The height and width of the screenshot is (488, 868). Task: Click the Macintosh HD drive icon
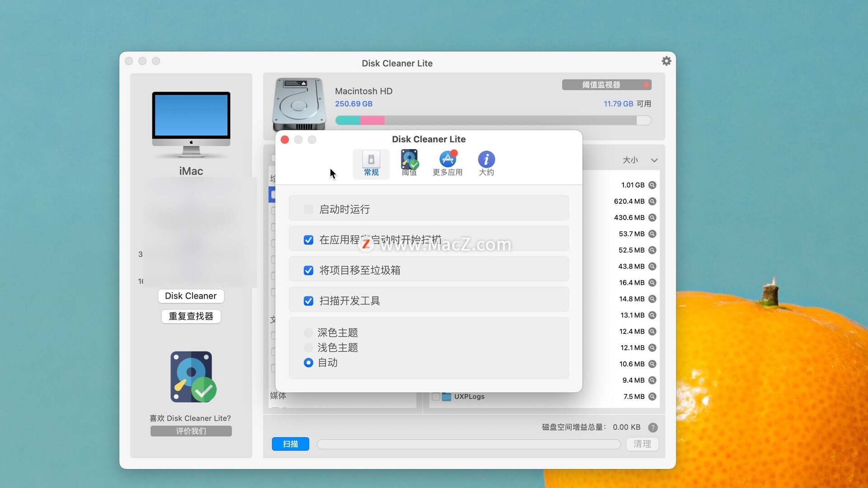point(299,104)
